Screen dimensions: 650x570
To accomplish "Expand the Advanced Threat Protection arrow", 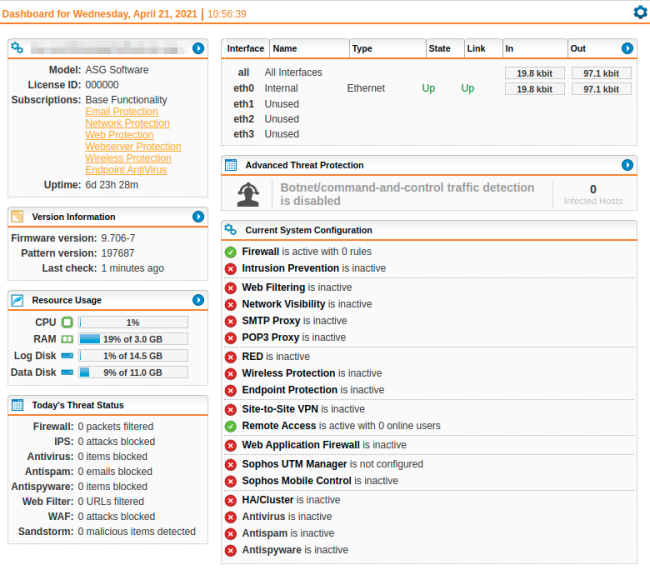I will (627, 165).
